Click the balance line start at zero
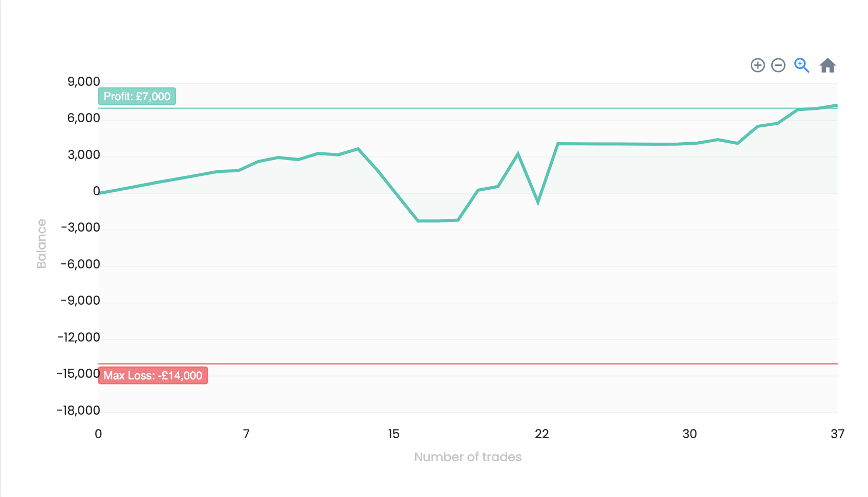Image resolution: width=868 pixels, height=497 pixels. point(99,193)
